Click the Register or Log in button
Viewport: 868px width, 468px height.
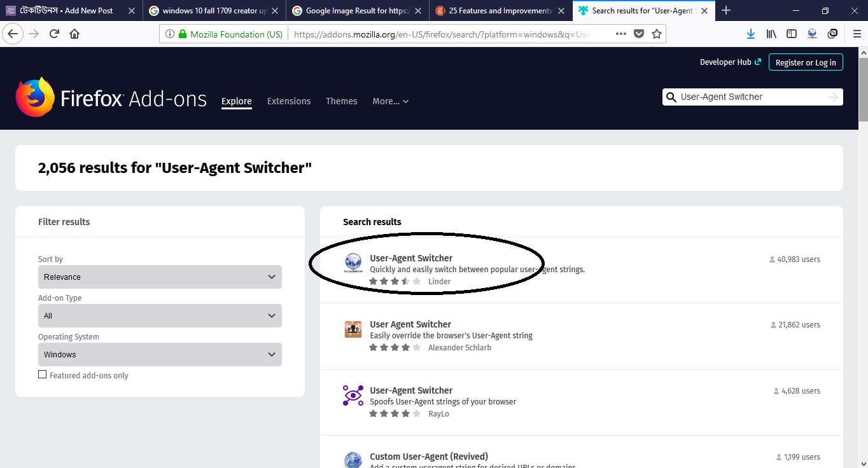(806, 62)
